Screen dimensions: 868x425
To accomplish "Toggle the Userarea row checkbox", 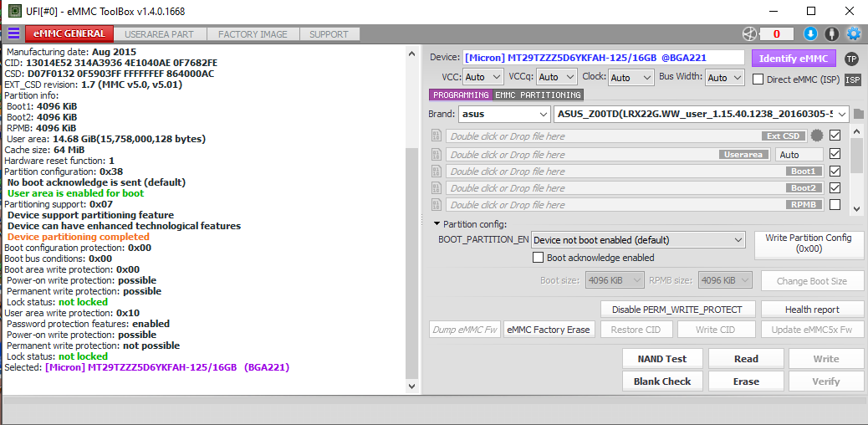I will [x=835, y=154].
